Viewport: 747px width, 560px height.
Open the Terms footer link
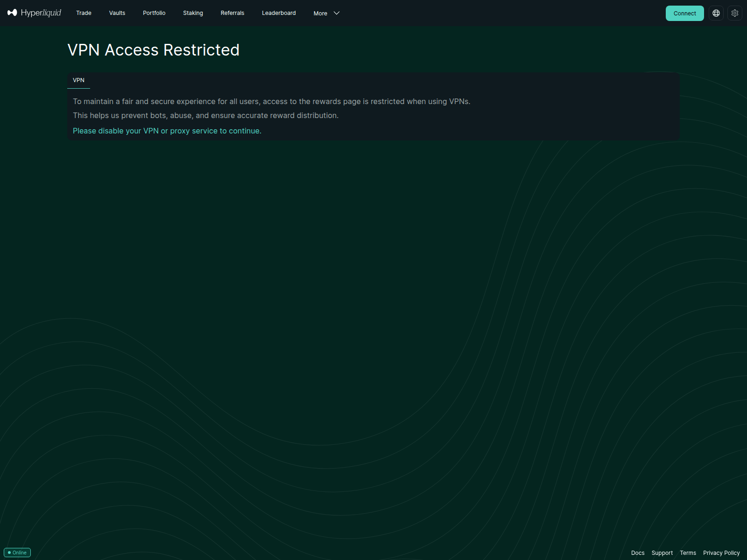tap(688, 553)
